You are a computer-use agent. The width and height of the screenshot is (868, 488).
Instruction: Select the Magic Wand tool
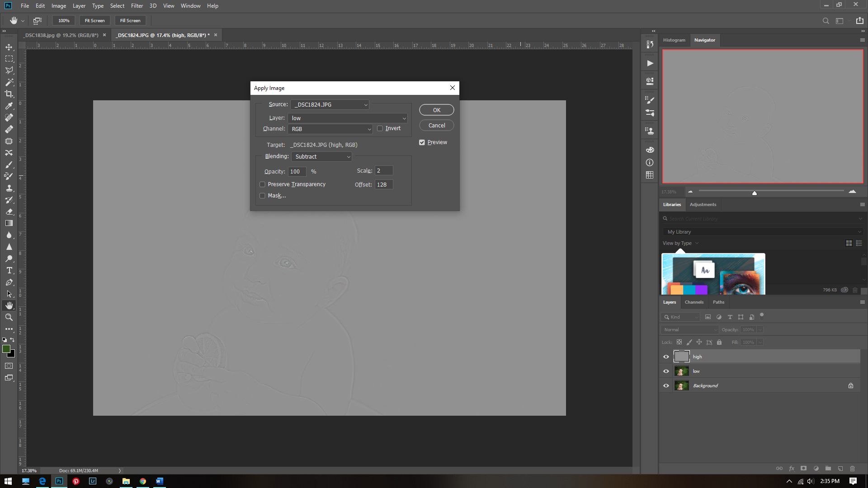tap(9, 82)
